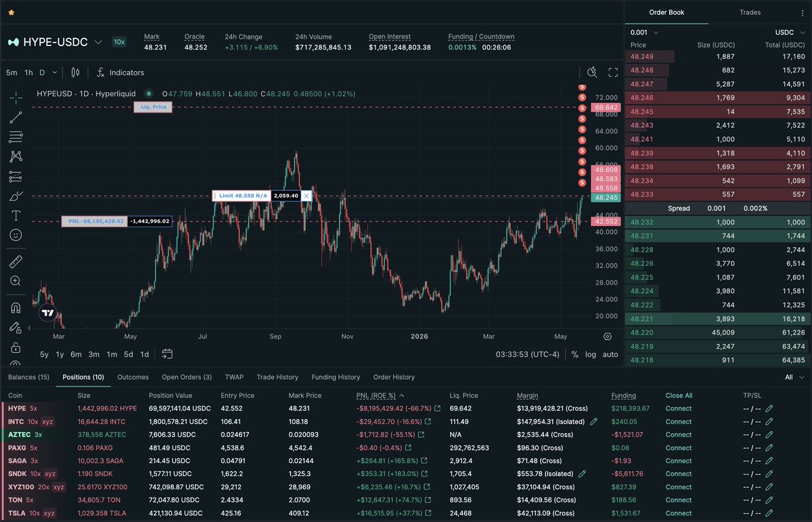Expand the chart interval dropdown
812x522 pixels.
(55, 72)
